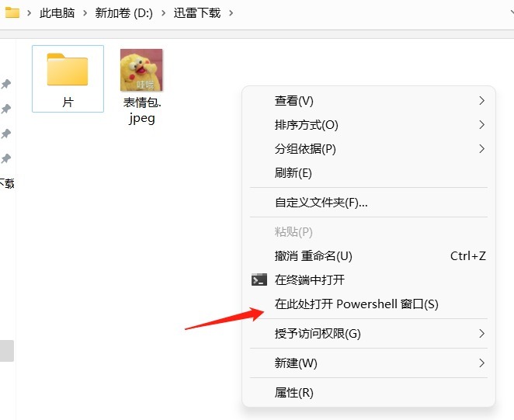Click the terminal icon beside 在终端中打开
This screenshot has height=420, width=514.
point(259,279)
